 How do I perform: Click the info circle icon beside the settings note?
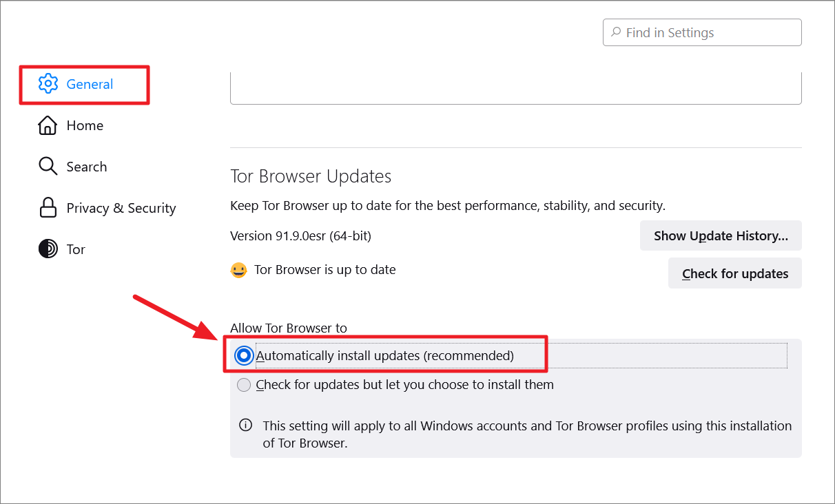point(245,426)
